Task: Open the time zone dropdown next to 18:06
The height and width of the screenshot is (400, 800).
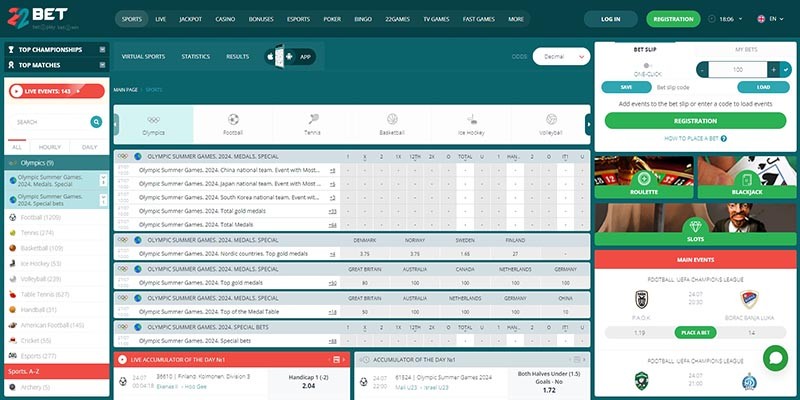Action: pyautogui.click(x=739, y=19)
